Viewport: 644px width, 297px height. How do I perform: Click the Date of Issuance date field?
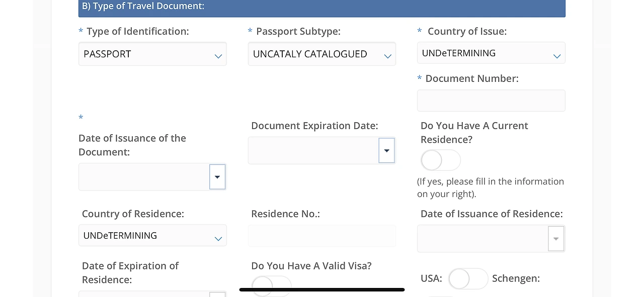pyautogui.click(x=143, y=177)
